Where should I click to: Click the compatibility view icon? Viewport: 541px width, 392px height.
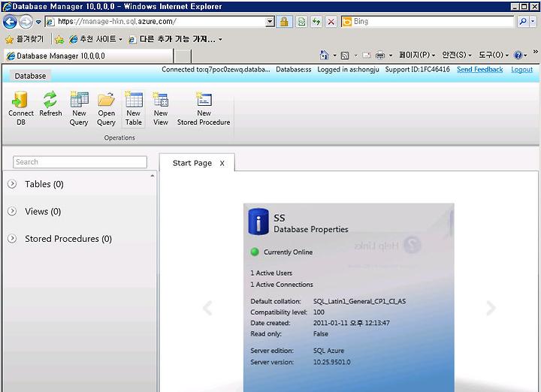click(301, 22)
